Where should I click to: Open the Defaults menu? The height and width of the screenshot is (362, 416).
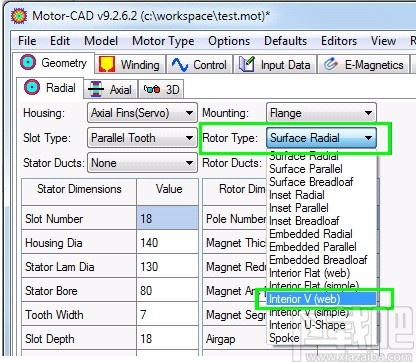[x=286, y=41]
